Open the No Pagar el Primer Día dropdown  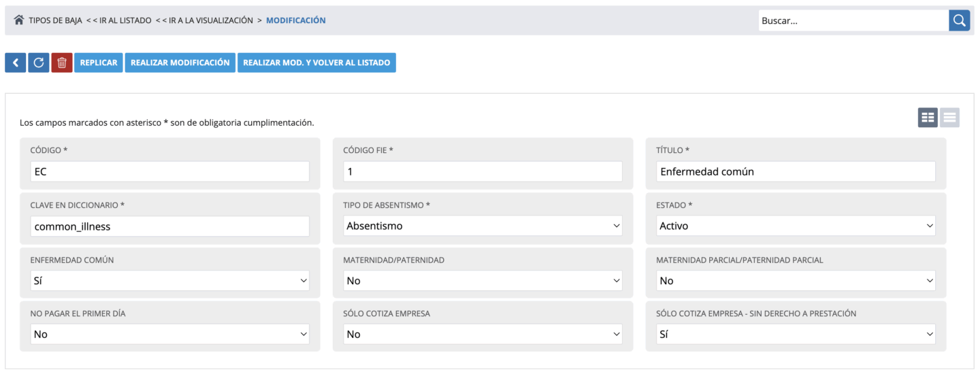point(169,334)
